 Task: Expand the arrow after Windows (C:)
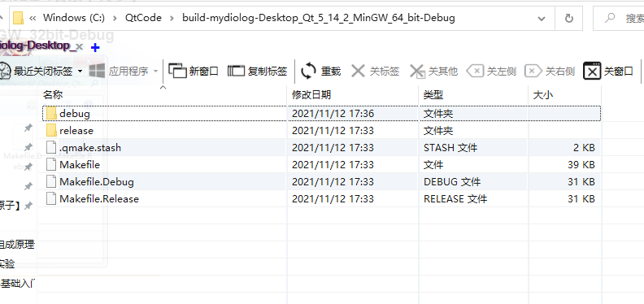[115, 18]
